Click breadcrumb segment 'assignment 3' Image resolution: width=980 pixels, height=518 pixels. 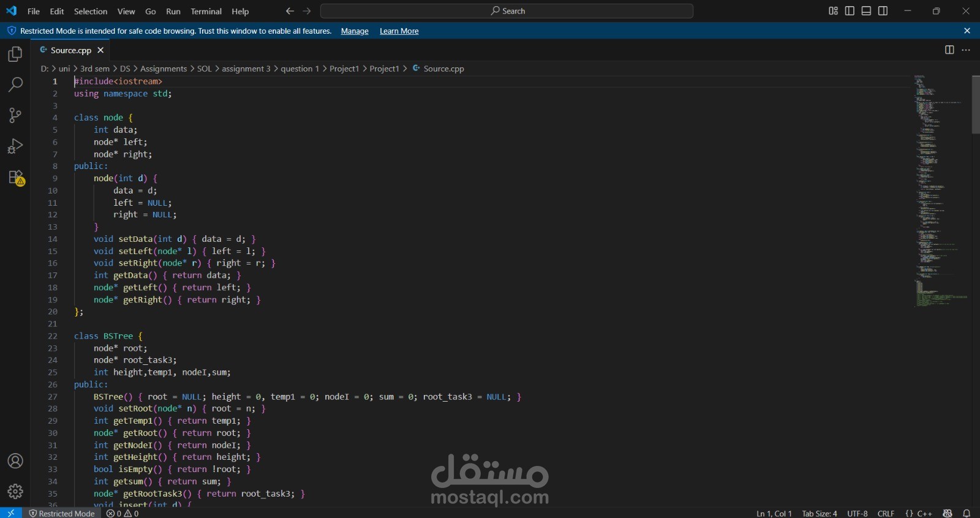click(246, 69)
